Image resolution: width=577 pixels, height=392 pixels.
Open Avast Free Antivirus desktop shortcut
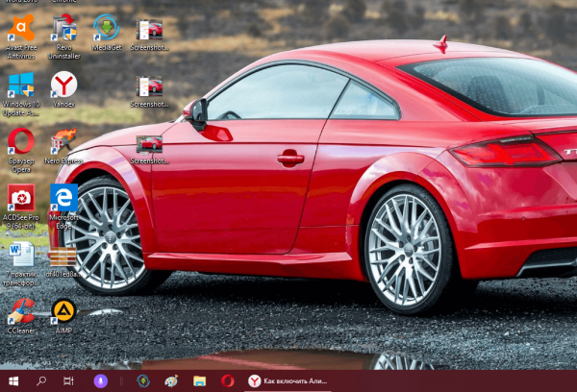tap(21, 37)
